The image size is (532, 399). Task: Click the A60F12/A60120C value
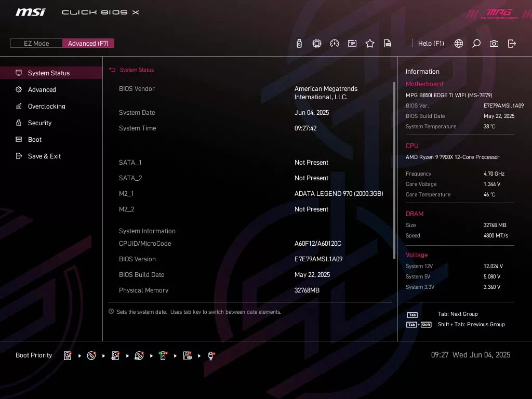point(317,244)
